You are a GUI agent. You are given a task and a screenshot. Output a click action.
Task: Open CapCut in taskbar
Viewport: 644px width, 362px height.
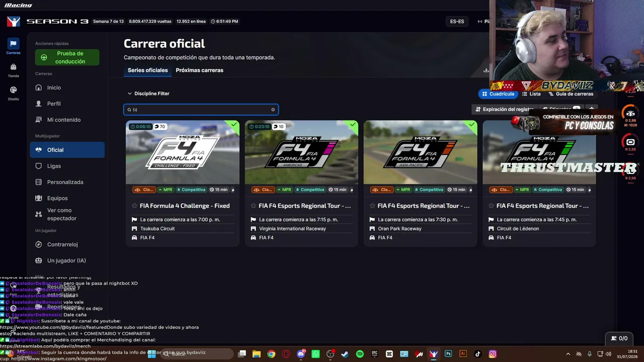pos(389,354)
